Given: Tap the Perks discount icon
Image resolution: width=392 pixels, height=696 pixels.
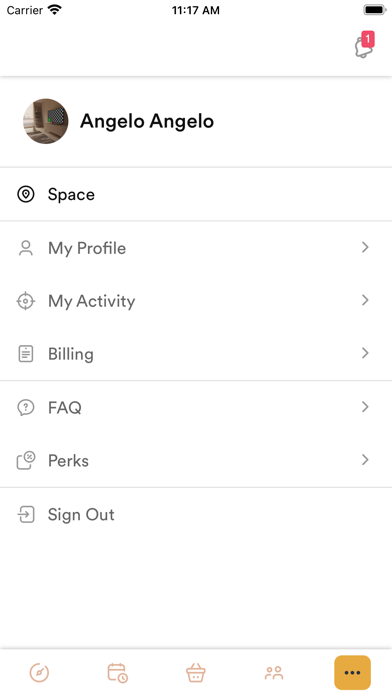Looking at the screenshot, I should 26,460.
